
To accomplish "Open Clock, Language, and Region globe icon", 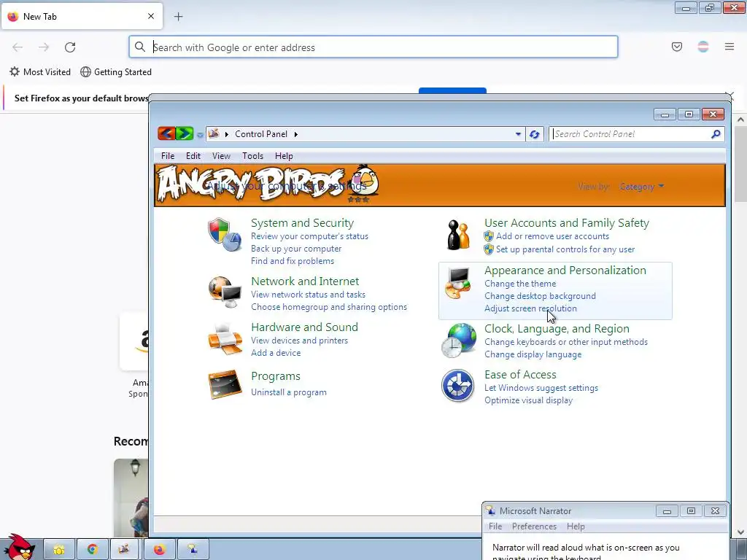I will 458,340.
